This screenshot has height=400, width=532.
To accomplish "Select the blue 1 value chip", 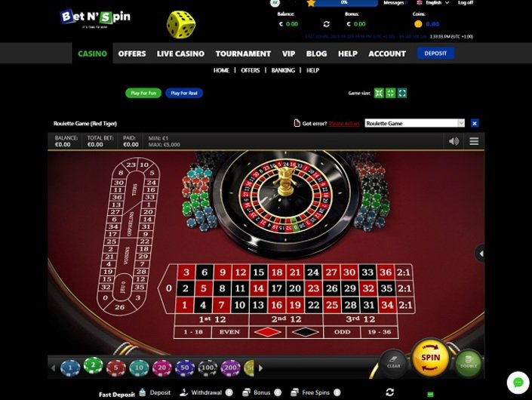I will click(70, 368).
